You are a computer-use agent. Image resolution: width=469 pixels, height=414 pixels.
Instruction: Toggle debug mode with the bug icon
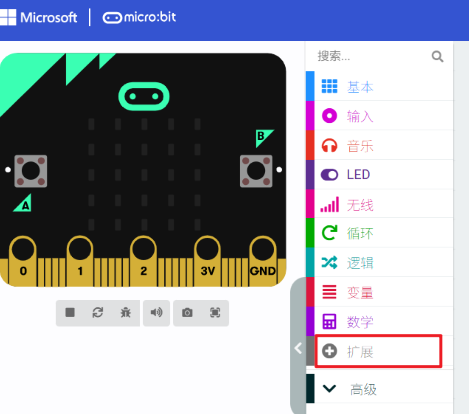[126, 313]
